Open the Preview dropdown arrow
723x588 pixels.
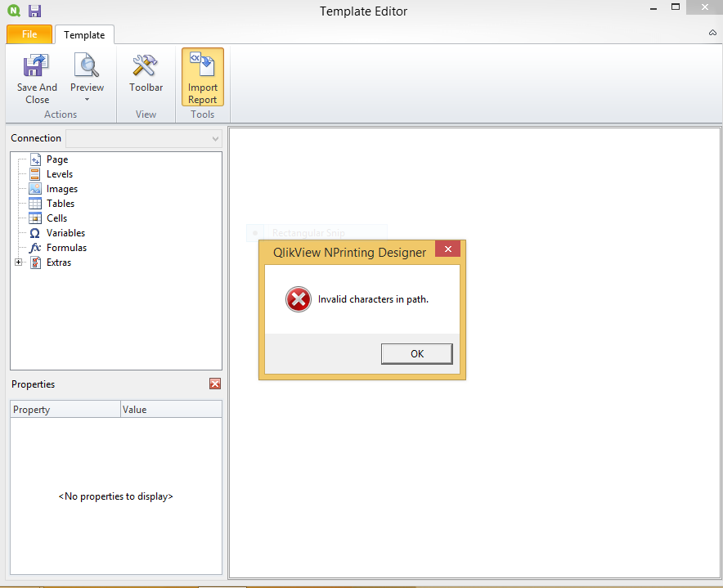(x=87, y=100)
